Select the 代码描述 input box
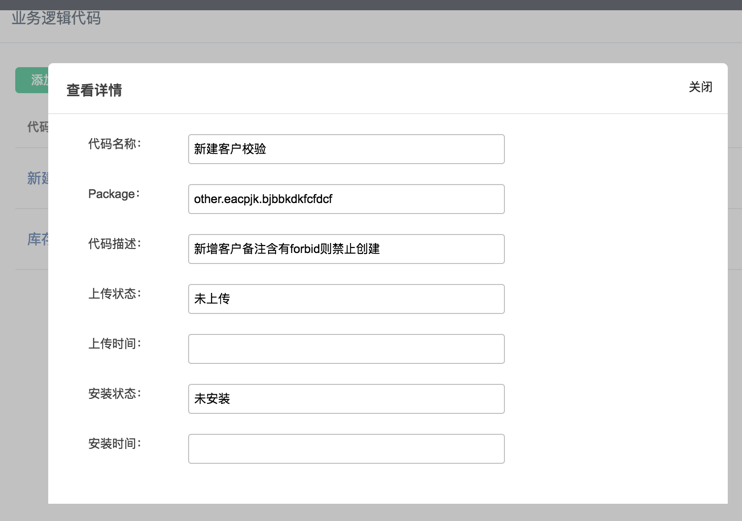The image size is (742, 521). [346, 249]
